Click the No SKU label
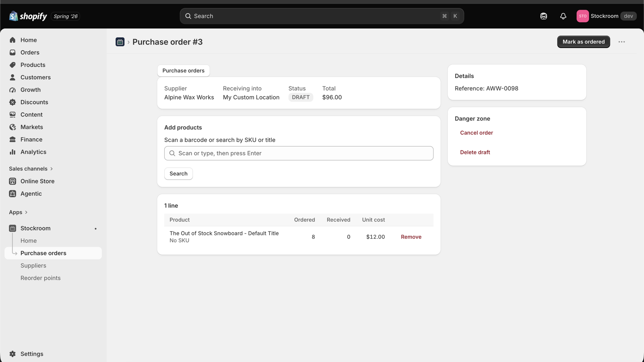Screen dimensions: 644x362 point(179,241)
